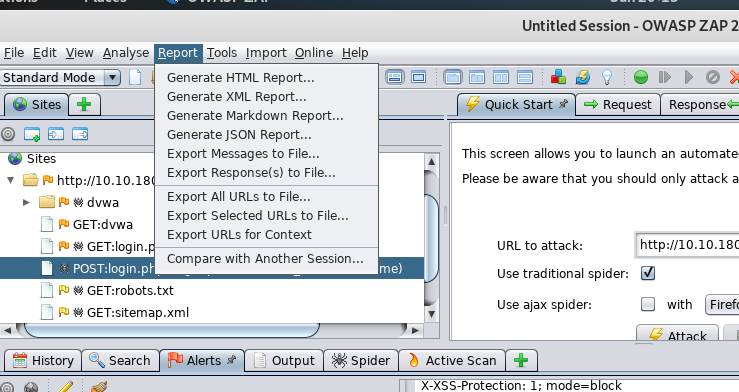Screen dimensions: 739x392
Task: Click the broom icon in Alerts toolbar
Action: (x=99, y=386)
